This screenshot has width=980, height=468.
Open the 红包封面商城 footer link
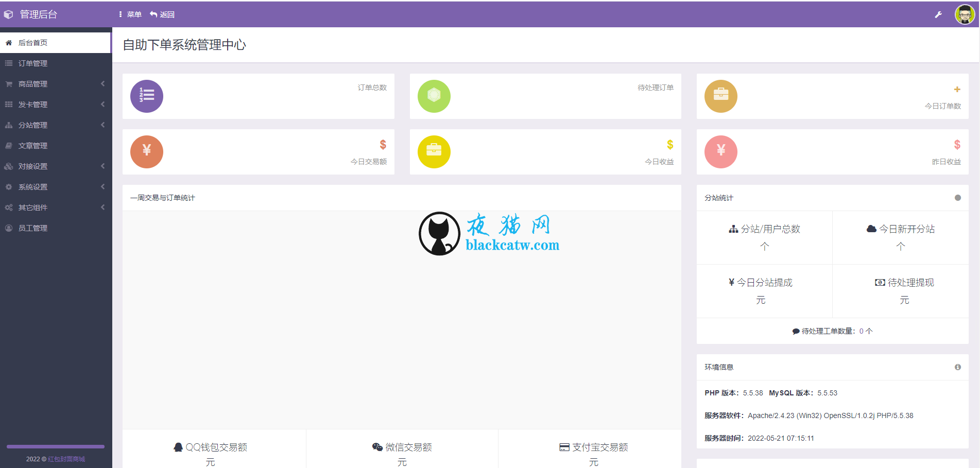[x=66, y=459]
